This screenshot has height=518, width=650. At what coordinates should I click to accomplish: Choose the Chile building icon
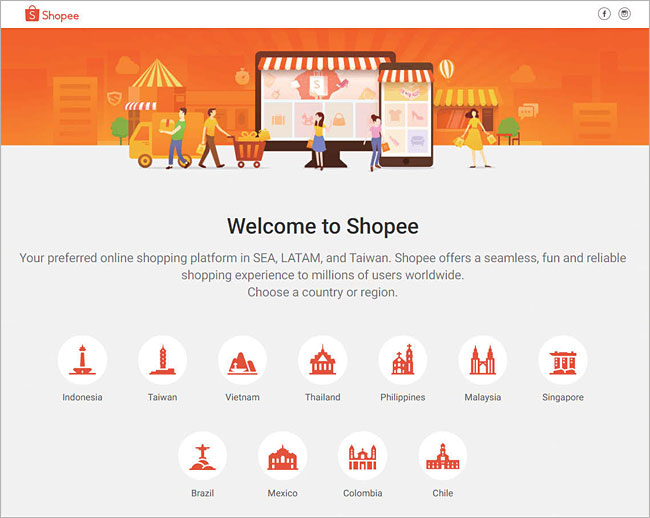[442, 456]
